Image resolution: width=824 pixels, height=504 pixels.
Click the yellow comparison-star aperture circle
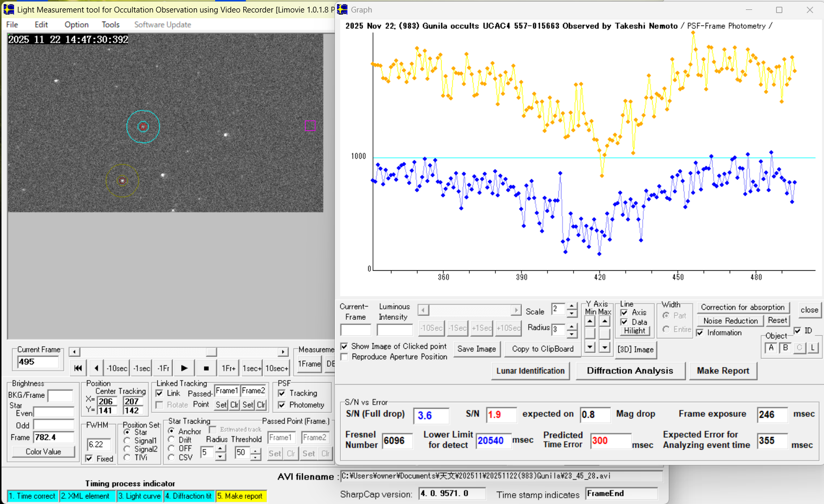122,181
